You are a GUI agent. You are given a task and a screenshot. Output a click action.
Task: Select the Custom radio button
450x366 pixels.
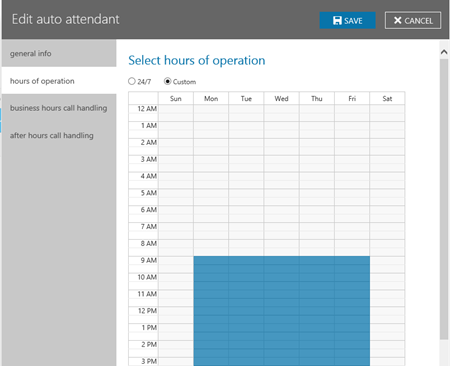pos(167,81)
